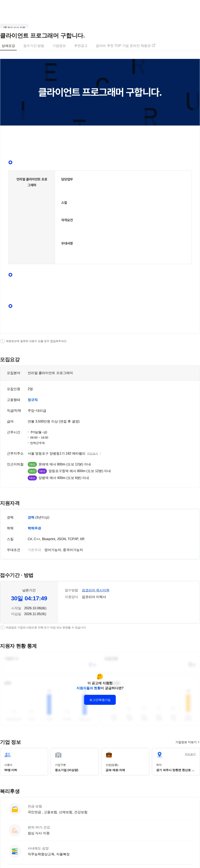The height and width of the screenshot is (868, 200).
Task: Click the 위치 map pin icon
Action: coord(160,755)
